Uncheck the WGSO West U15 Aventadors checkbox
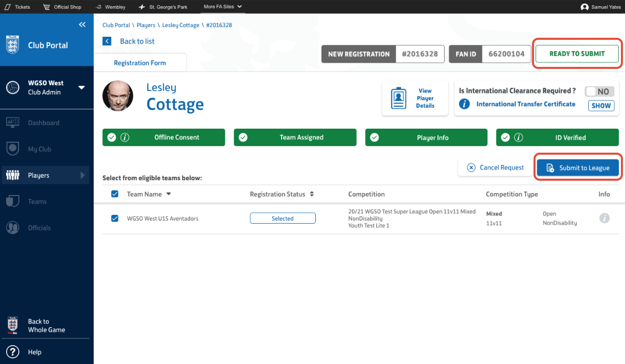The width and height of the screenshot is (625, 364). pos(114,219)
